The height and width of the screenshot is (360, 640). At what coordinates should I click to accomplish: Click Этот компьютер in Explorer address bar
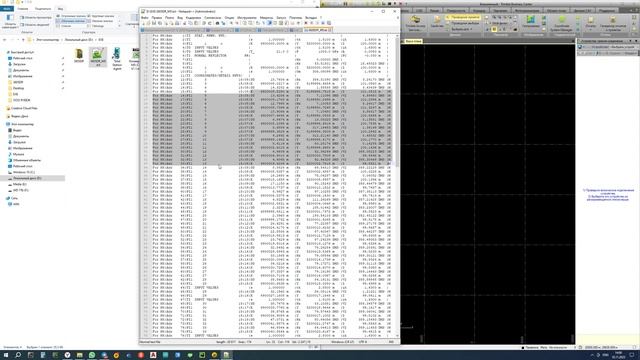click(x=47, y=40)
